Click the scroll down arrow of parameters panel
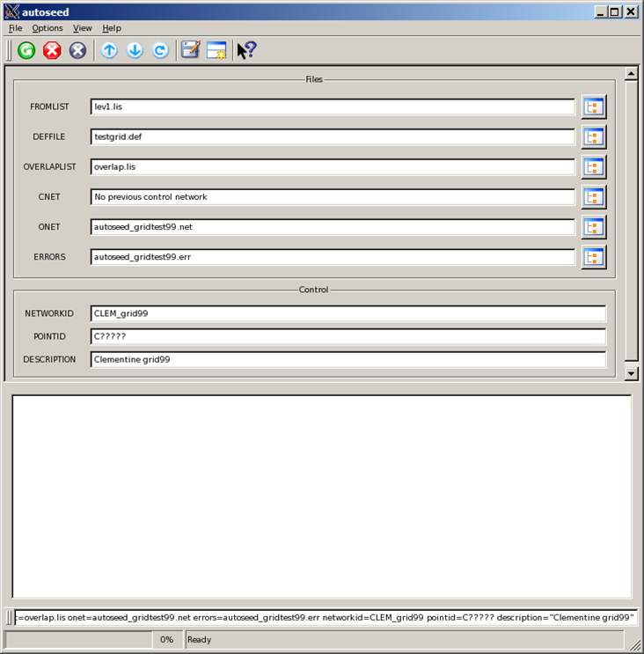The height and width of the screenshot is (654, 644). (631, 373)
